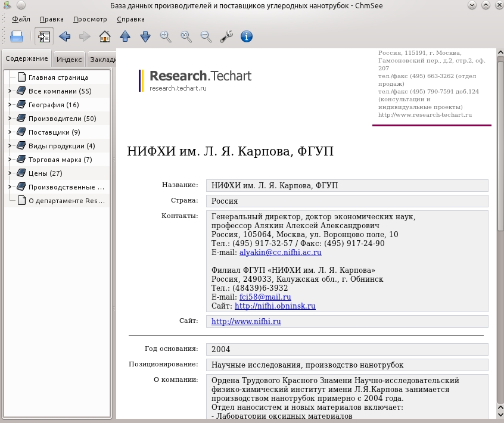
Task: Select the Поставщики (9) label
Action: [54, 132]
